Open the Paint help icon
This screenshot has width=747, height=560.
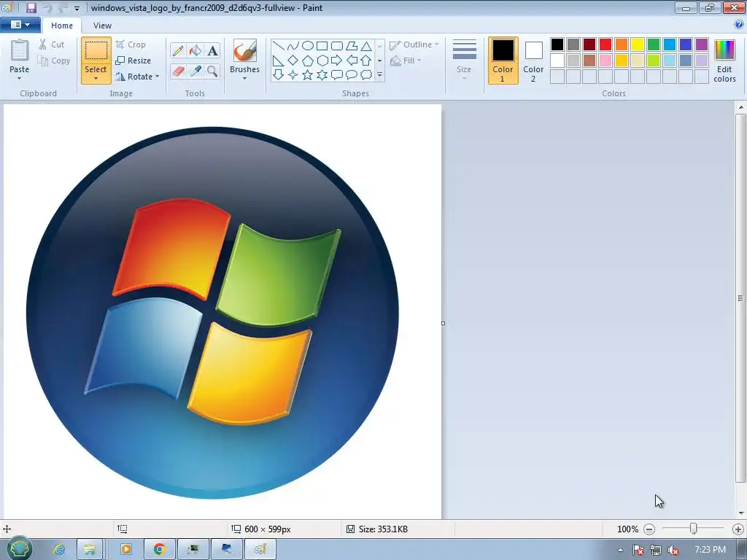739,25
